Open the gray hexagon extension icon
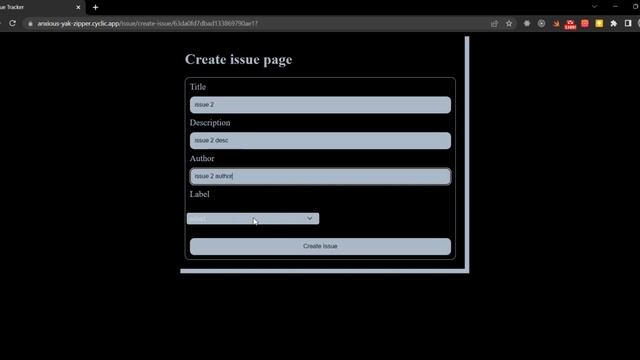The width and height of the screenshot is (640, 360). click(x=527, y=24)
